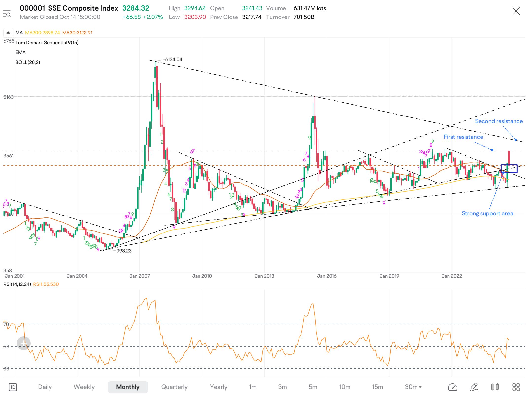532x399 pixels.
Task: Select the 1m interval
Action: 253,387
